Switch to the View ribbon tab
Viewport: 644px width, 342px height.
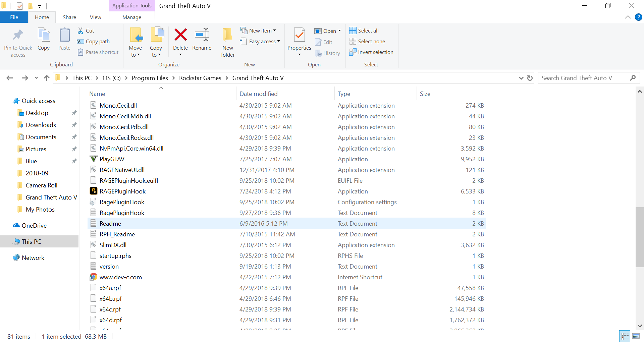[95, 17]
